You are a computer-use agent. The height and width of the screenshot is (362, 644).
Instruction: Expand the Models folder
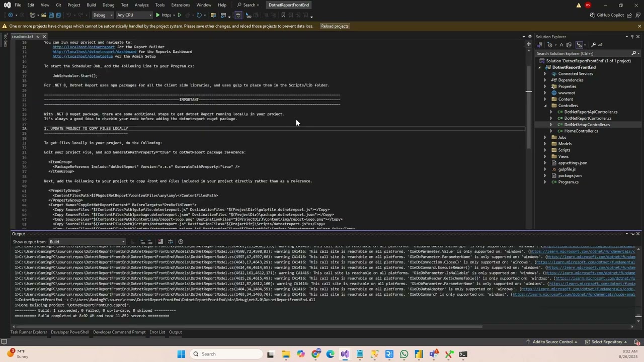545,144
